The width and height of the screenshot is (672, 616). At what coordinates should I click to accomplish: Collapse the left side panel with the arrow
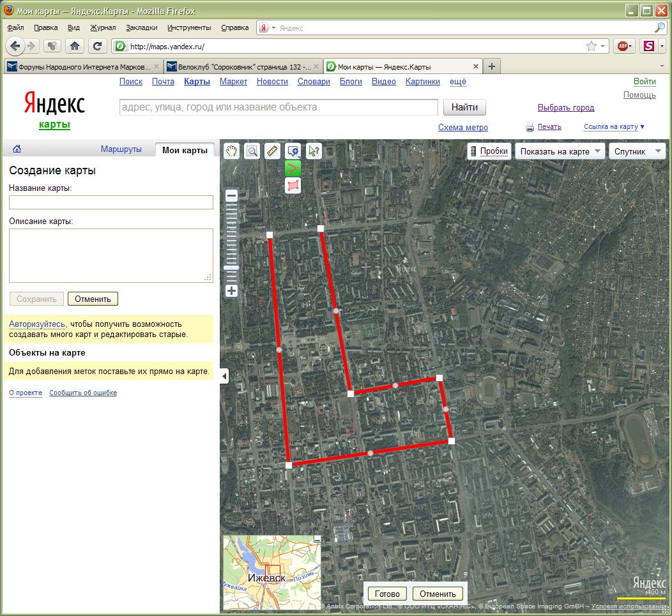(x=224, y=376)
